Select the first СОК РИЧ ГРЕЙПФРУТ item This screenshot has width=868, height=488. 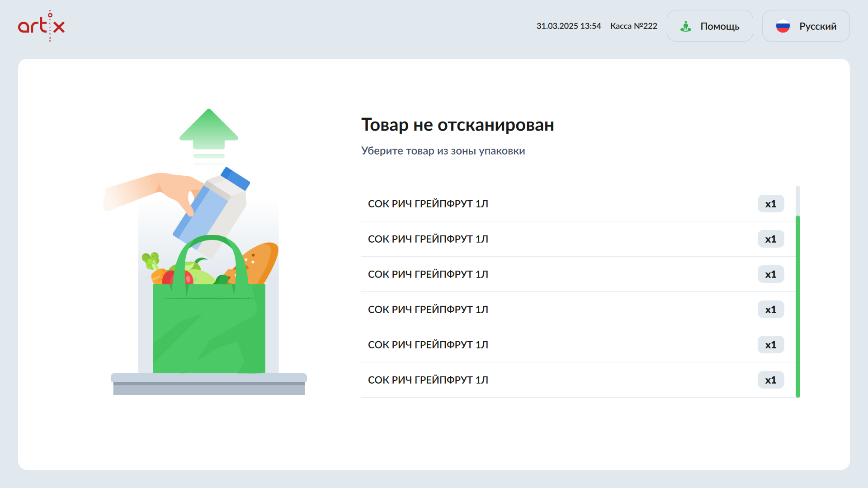pos(428,204)
